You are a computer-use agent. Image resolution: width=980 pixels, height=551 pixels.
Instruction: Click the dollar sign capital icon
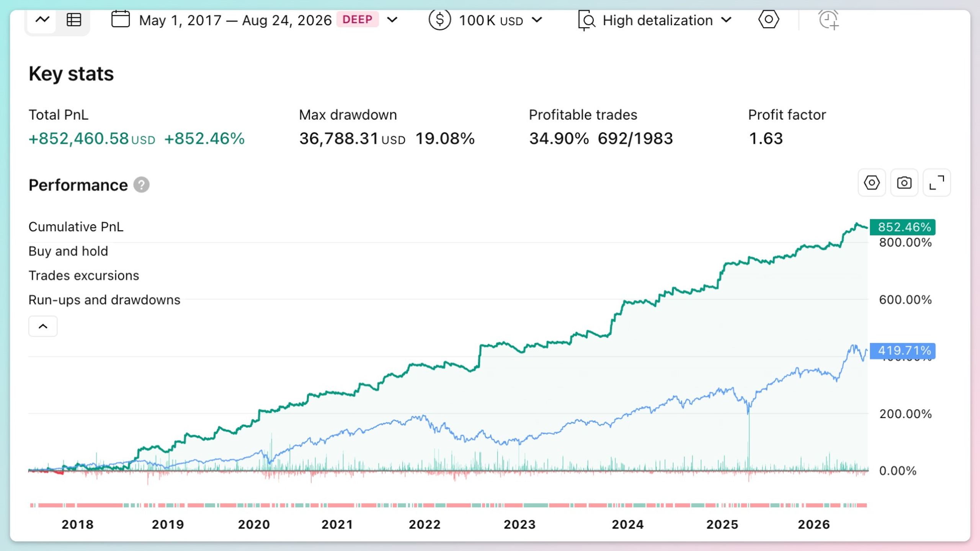(x=439, y=20)
